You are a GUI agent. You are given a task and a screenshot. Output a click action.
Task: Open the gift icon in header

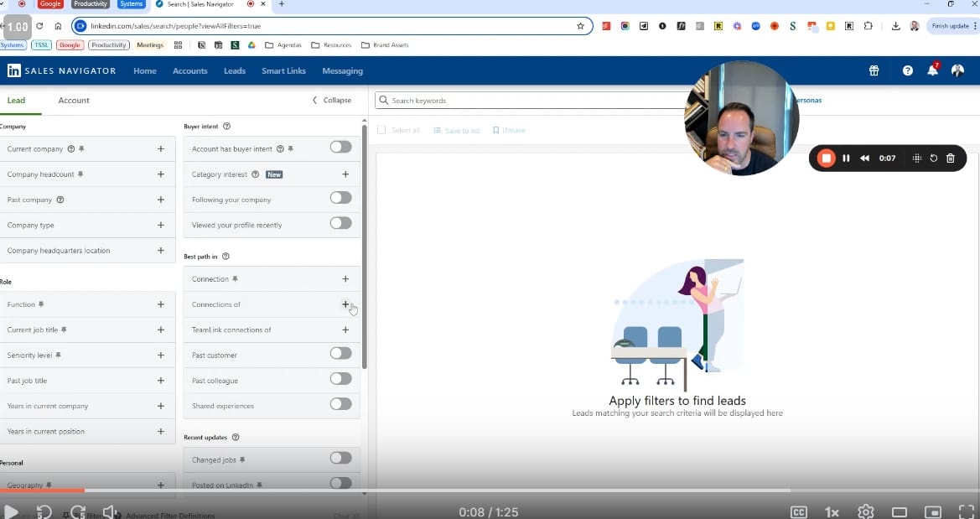pyautogui.click(x=874, y=70)
